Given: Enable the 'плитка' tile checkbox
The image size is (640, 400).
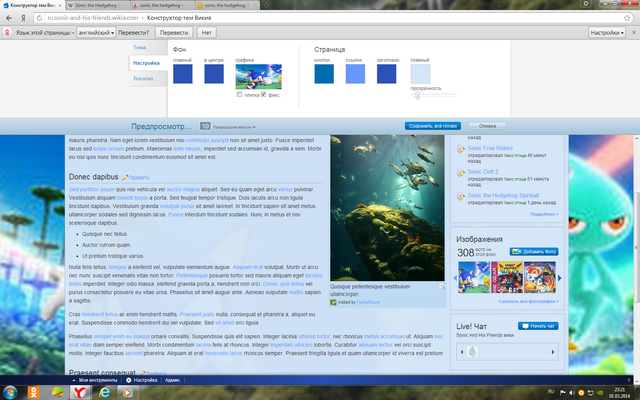Looking at the screenshot, I should pos(240,94).
